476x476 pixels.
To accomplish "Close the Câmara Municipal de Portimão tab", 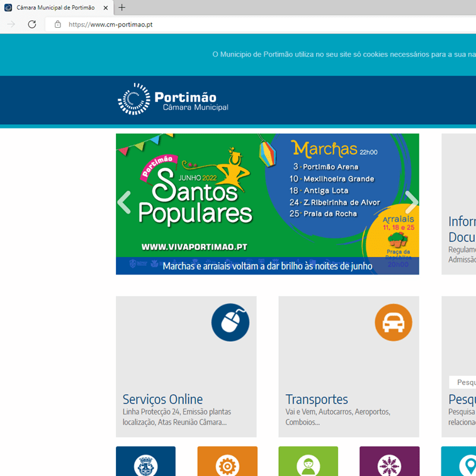I will tap(105, 8).
